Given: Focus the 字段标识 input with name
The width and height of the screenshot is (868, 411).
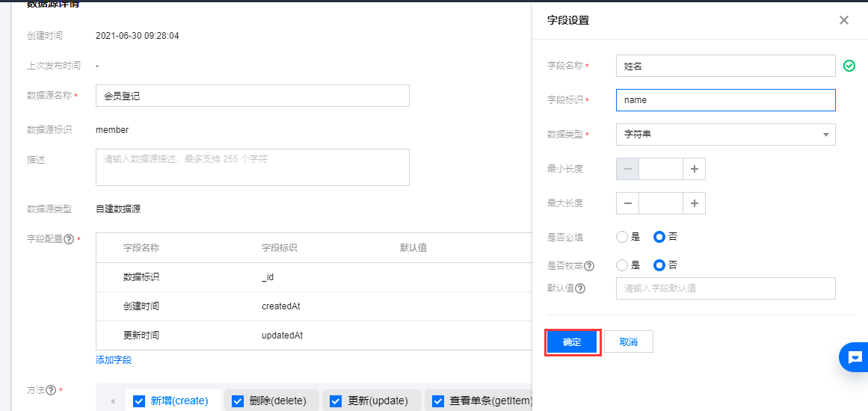Looking at the screenshot, I should coord(726,100).
